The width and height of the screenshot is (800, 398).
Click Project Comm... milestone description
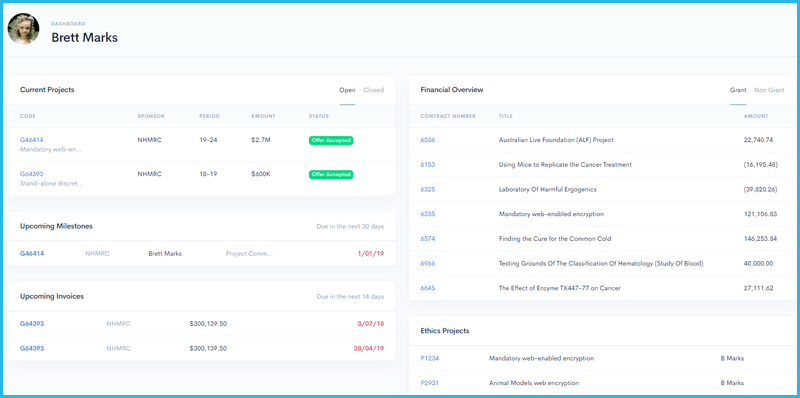tap(249, 254)
